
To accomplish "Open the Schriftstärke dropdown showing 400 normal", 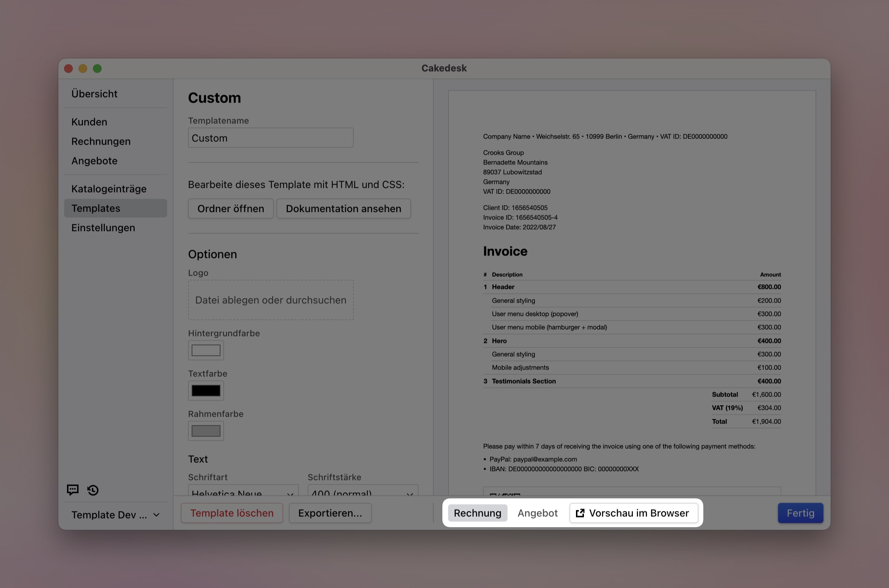I will (362, 493).
